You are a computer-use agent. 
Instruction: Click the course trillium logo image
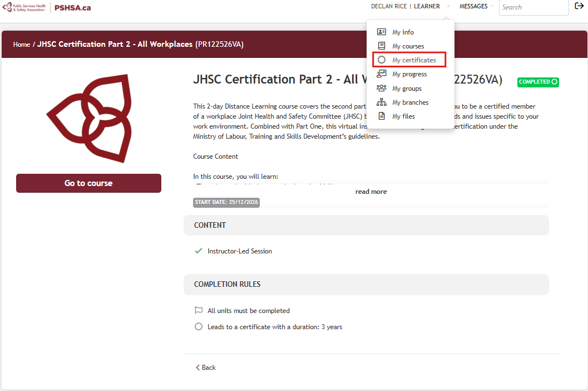pos(89,118)
